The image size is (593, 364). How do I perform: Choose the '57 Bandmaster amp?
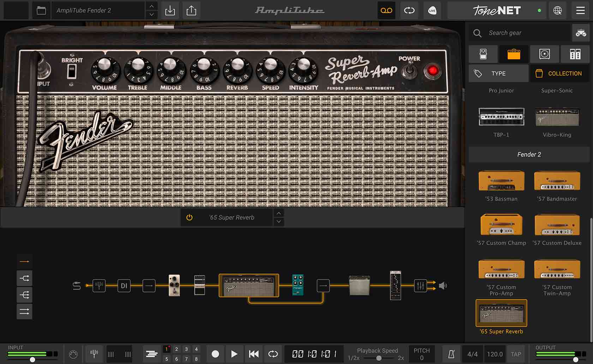tap(557, 186)
